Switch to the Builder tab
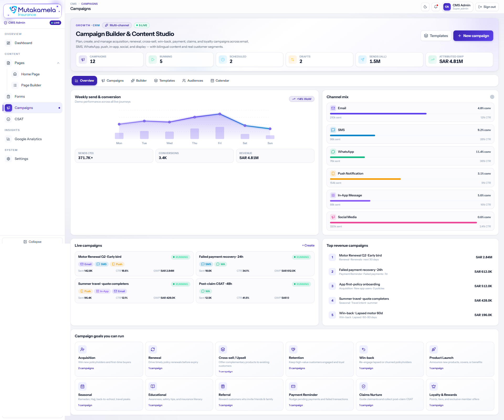 [139, 81]
